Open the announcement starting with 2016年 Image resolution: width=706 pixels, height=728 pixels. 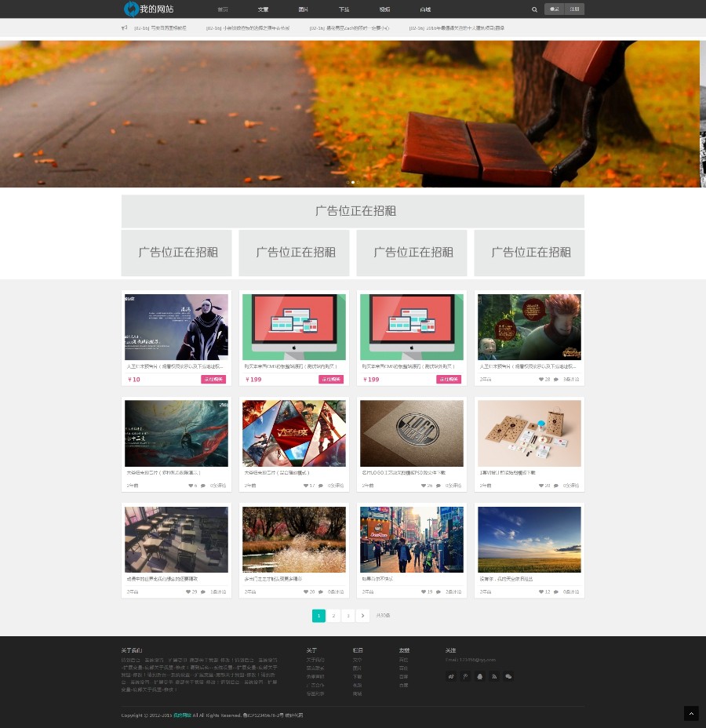click(457, 28)
